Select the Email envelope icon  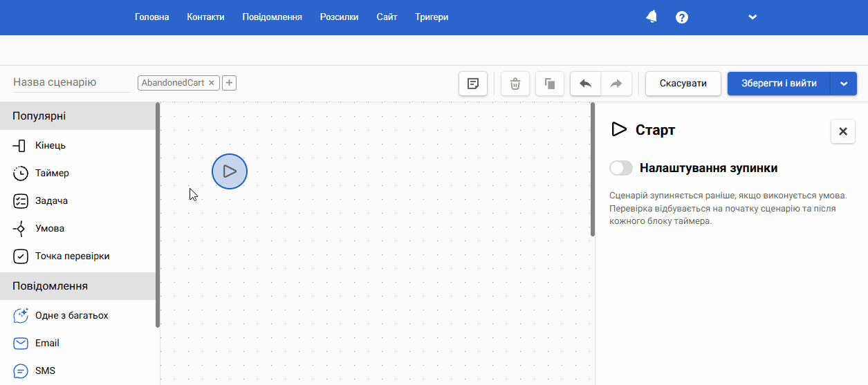pyautogui.click(x=21, y=344)
